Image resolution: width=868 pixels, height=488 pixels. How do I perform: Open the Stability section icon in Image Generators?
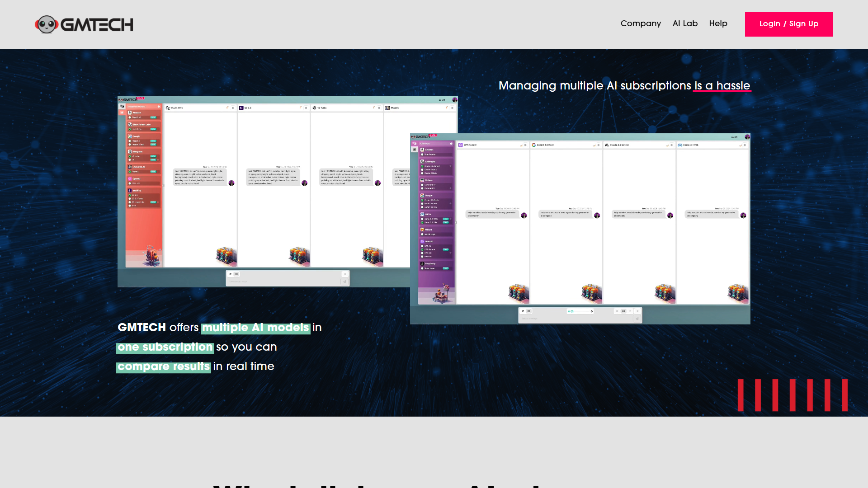tap(130, 191)
